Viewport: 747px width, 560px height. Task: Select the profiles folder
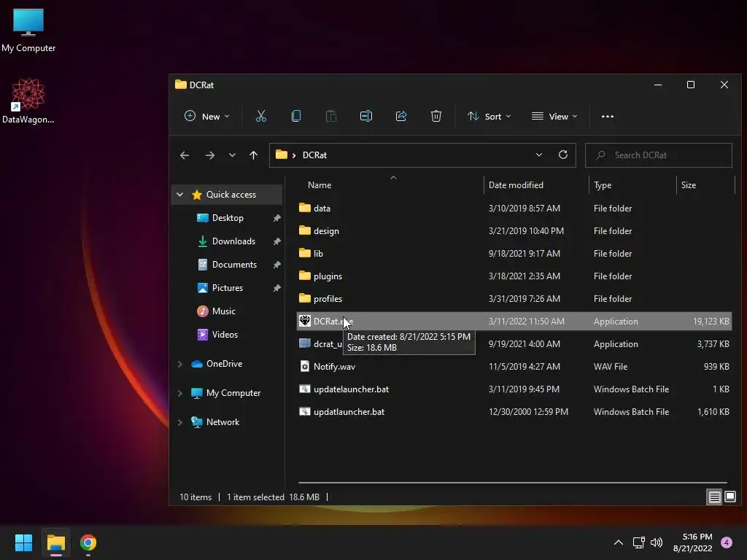tap(514, 299)
